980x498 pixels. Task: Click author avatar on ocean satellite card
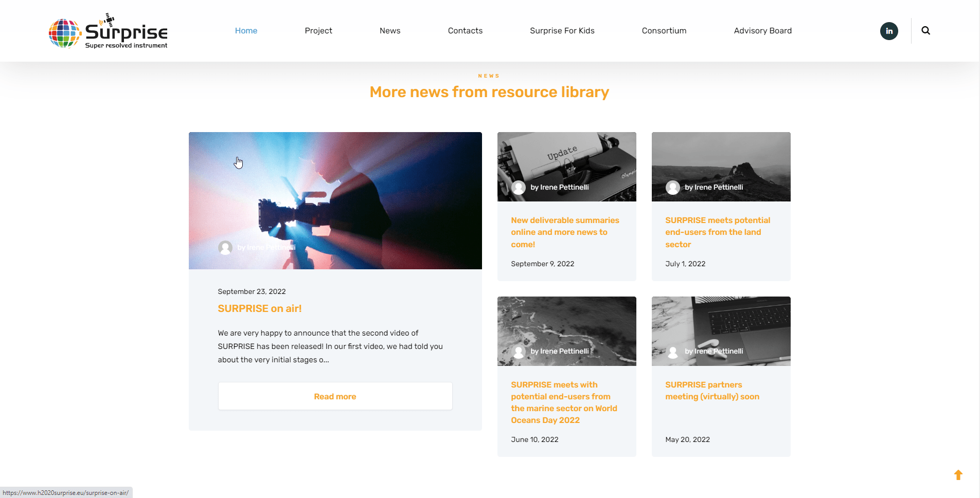[x=519, y=352]
